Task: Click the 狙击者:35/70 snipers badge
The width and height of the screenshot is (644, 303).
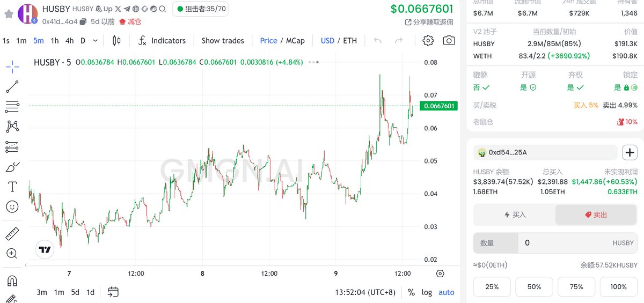Action: click(200, 9)
